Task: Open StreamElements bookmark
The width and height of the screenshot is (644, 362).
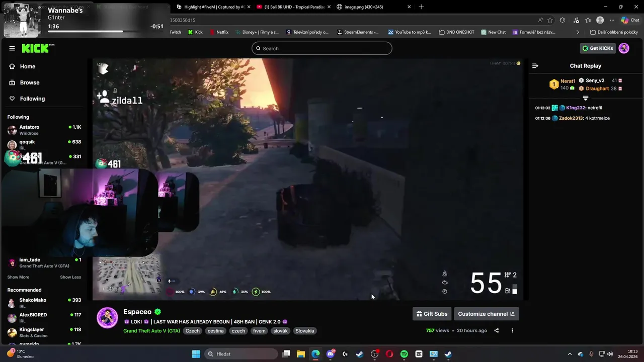Action: [358, 32]
